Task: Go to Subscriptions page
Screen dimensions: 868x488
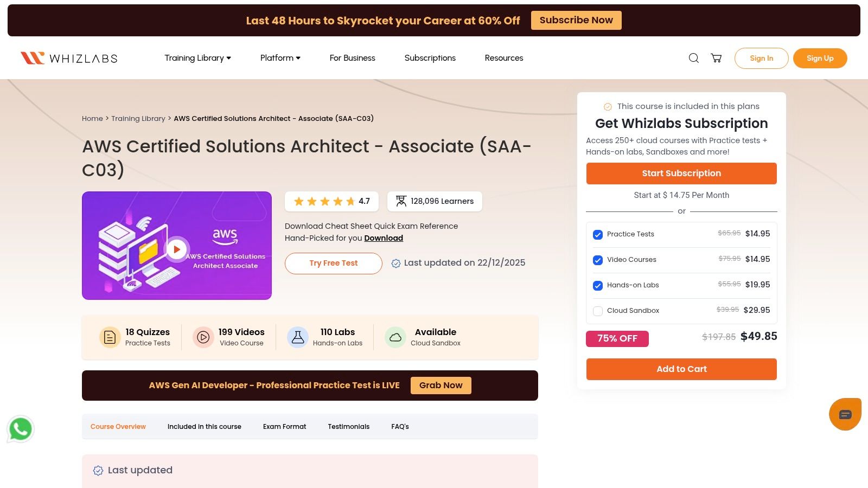Action: click(x=430, y=58)
